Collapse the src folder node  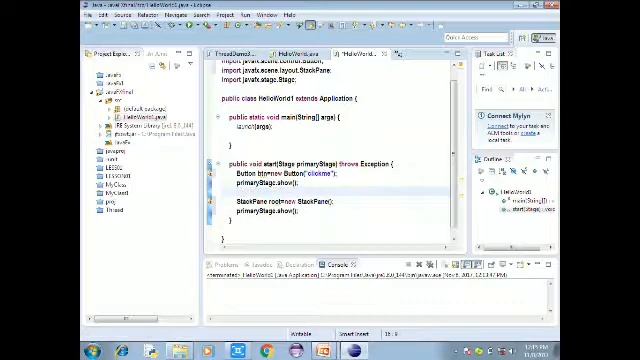click(x=100, y=100)
